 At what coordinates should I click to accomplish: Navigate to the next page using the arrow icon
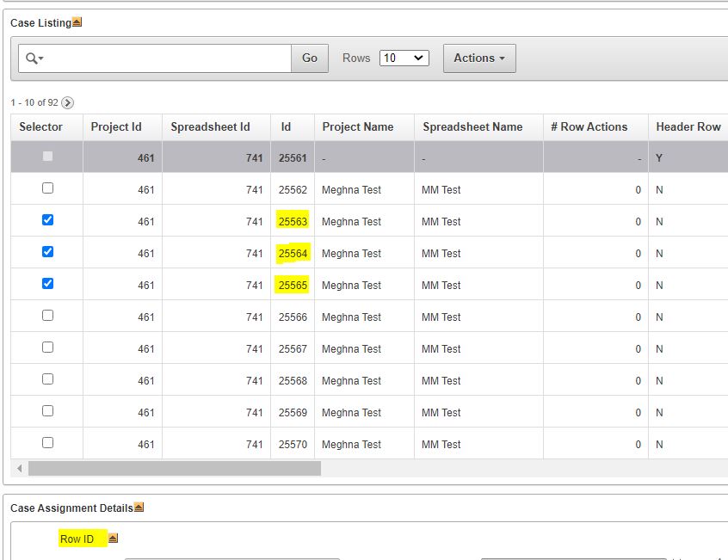66,102
